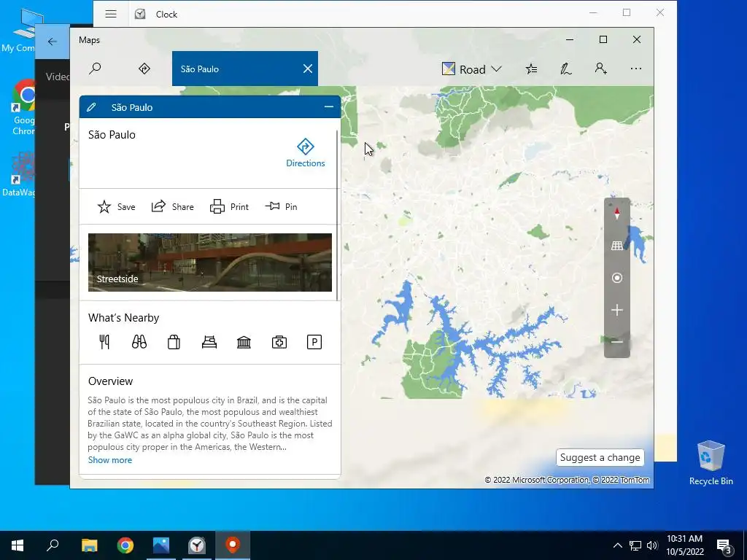Minimize the São Paulo info card
The height and width of the screenshot is (560, 747).
(329, 106)
